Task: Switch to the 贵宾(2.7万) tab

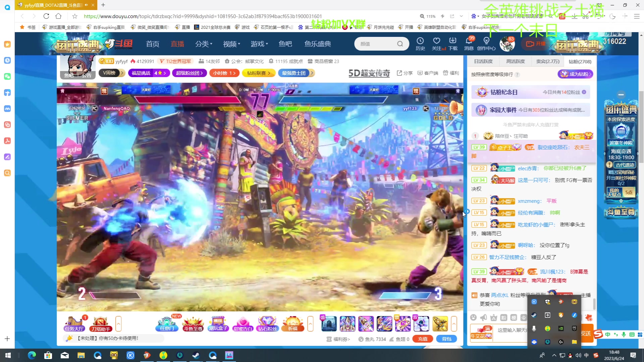Action: point(548,61)
